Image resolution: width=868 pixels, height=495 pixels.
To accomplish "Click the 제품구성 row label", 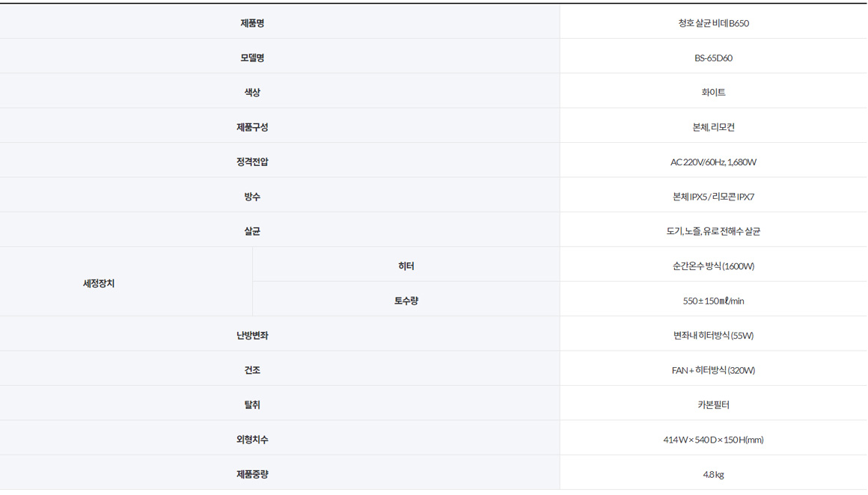I will tap(252, 127).
